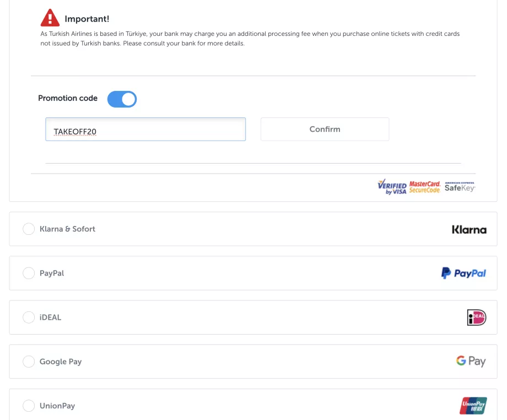This screenshot has width=507, height=420.
Task: Click the Google Pay logo
Action: click(x=471, y=361)
